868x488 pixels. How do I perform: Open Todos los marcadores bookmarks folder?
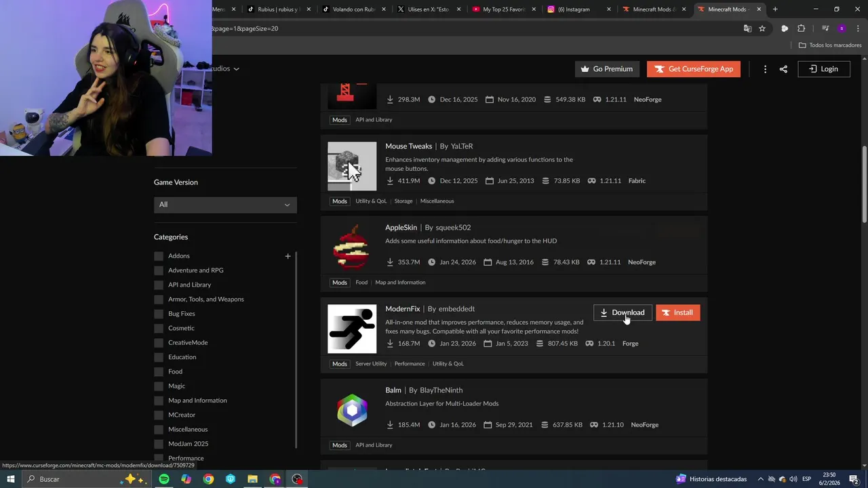830,45
